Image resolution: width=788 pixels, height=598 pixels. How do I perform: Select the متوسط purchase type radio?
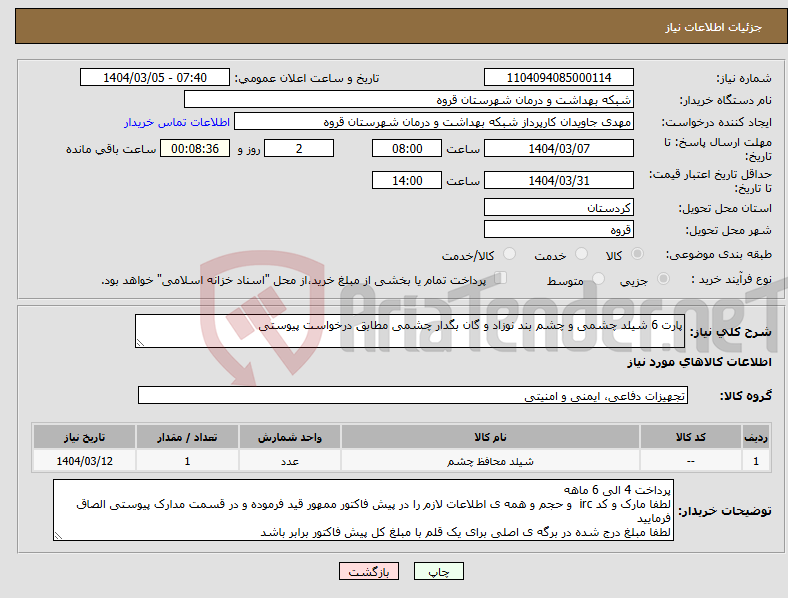click(x=598, y=279)
